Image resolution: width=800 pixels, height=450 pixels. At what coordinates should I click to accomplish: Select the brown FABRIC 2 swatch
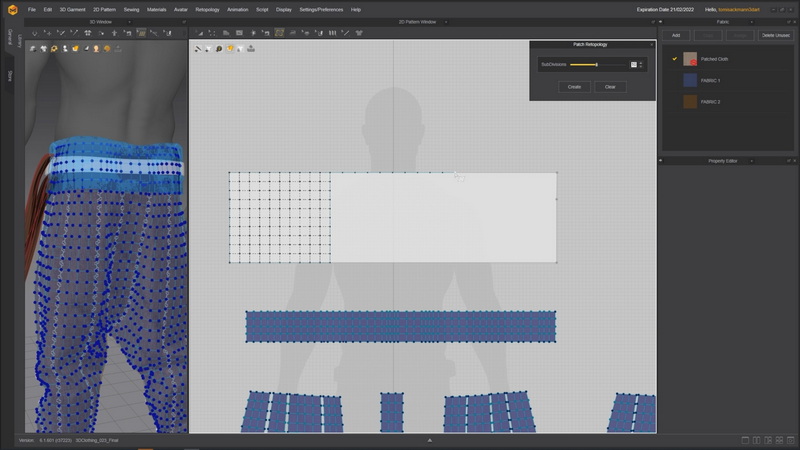click(x=690, y=102)
